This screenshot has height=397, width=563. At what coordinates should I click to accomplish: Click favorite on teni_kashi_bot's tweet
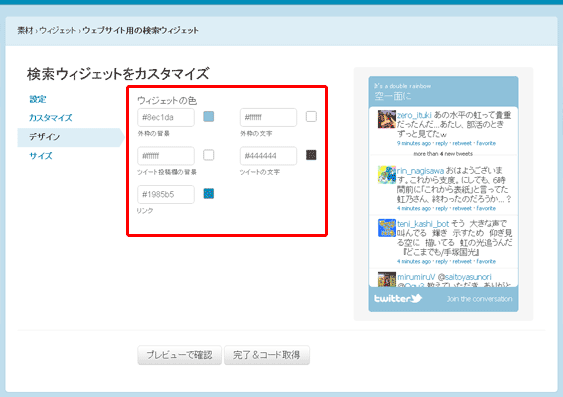tap(486, 262)
